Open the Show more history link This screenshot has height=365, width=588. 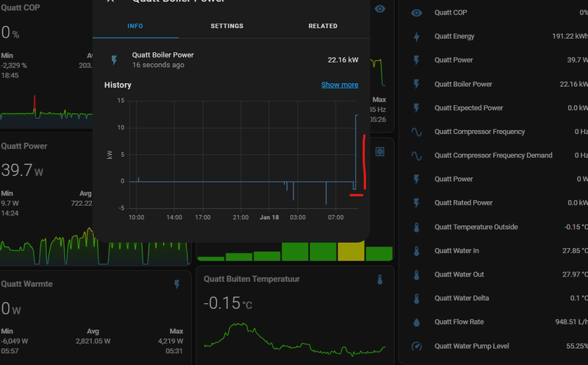[x=340, y=85]
